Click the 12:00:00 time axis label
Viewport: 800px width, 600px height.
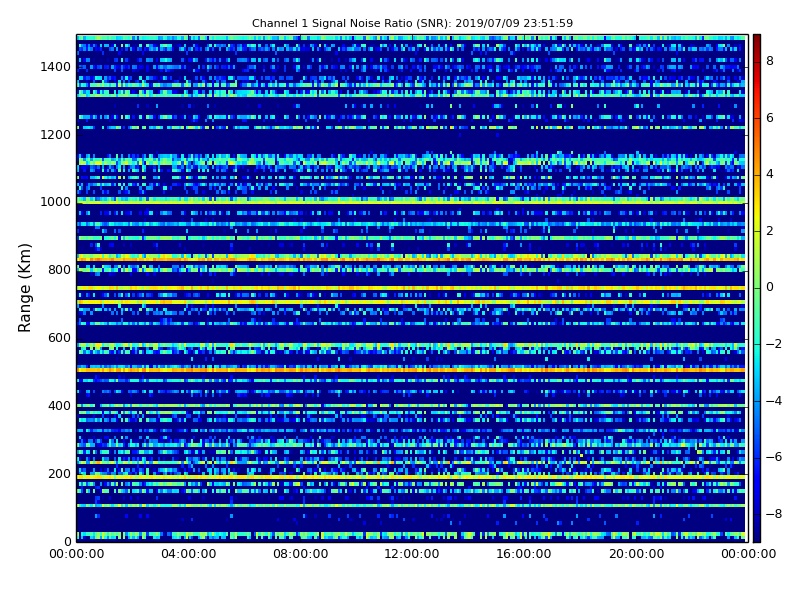pos(412,554)
